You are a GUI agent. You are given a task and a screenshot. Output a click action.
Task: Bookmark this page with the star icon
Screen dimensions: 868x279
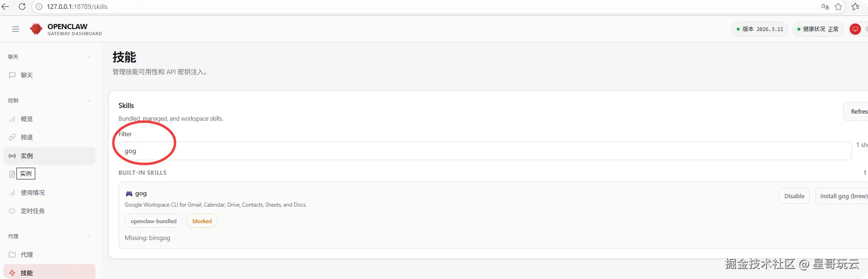click(x=838, y=7)
